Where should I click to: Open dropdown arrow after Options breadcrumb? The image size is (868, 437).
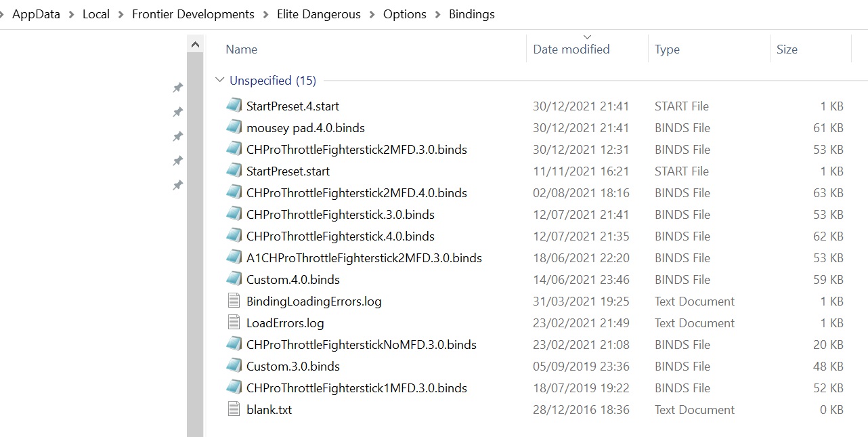click(x=437, y=14)
